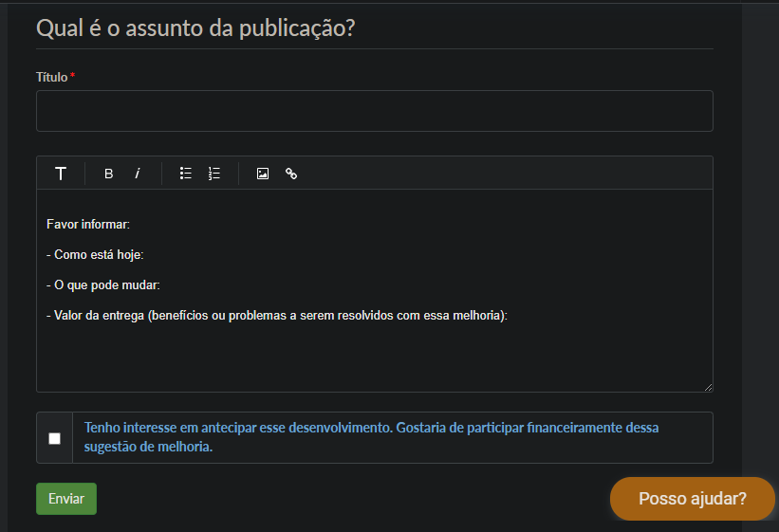Click the Título label

(51, 77)
